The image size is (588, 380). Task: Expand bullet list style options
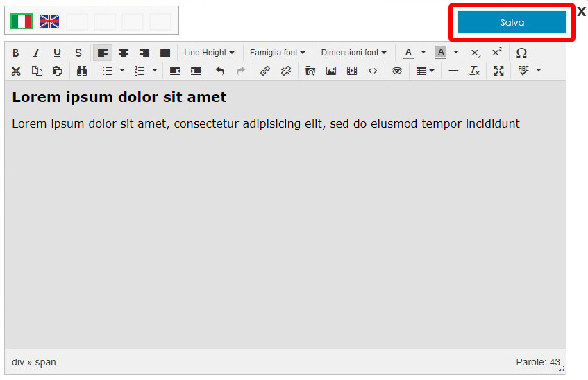(x=122, y=70)
